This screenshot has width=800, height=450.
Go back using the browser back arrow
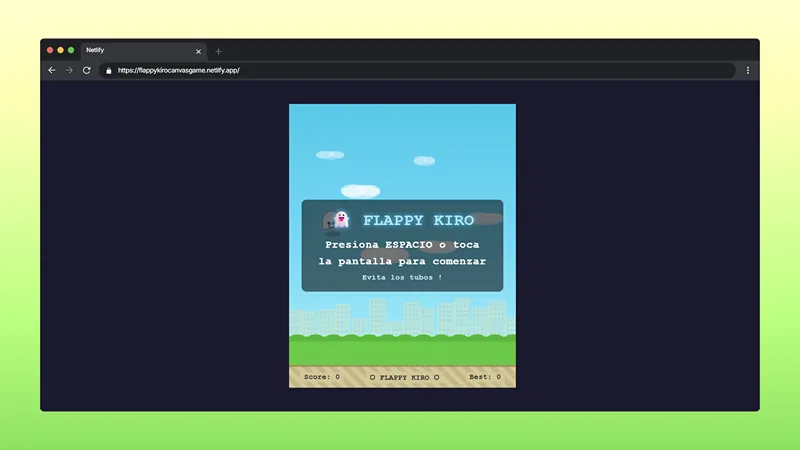click(52, 70)
